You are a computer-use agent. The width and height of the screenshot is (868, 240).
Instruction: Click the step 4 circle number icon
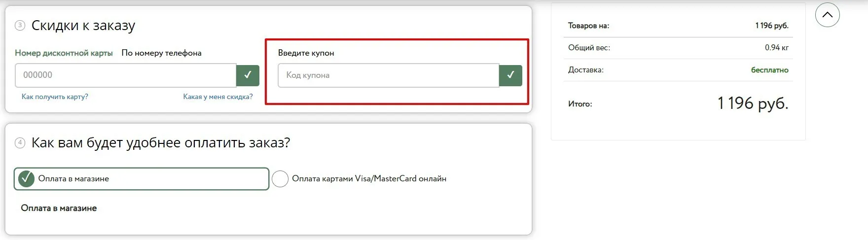click(x=20, y=143)
